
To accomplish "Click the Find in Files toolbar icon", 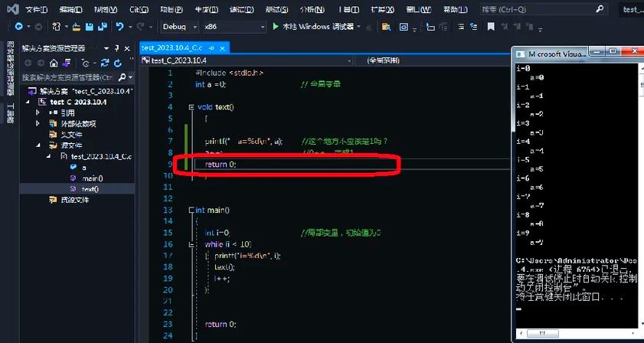I will click(386, 27).
